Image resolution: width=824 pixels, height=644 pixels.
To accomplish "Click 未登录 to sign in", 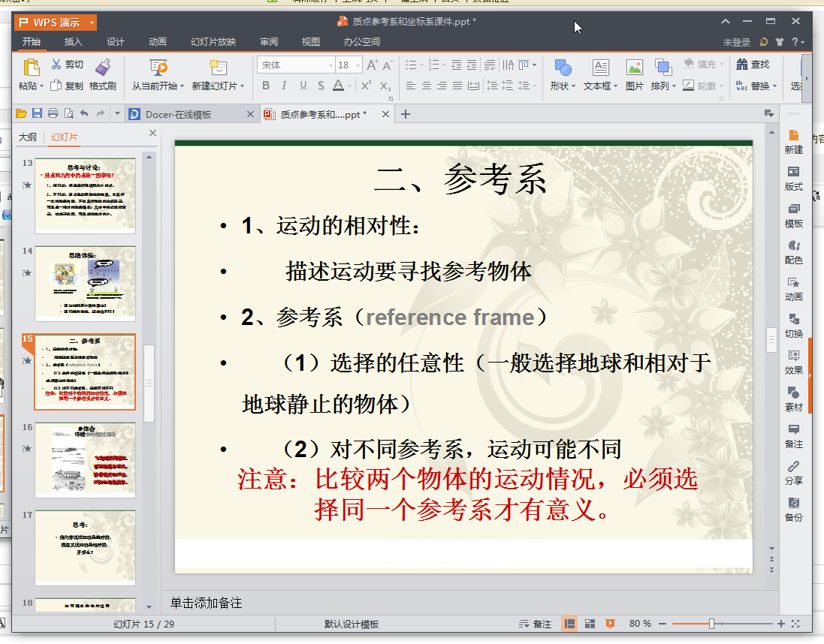I will pyautogui.click(x=736, y=43).
